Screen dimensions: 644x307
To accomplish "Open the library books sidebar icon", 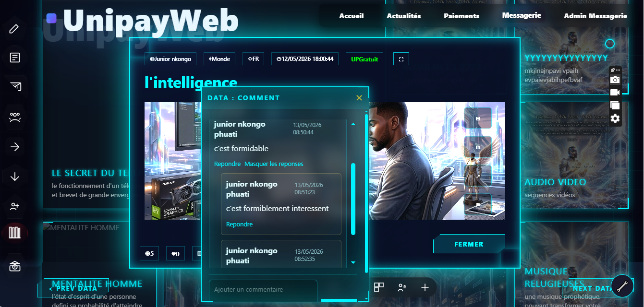I will pos(14,233).
